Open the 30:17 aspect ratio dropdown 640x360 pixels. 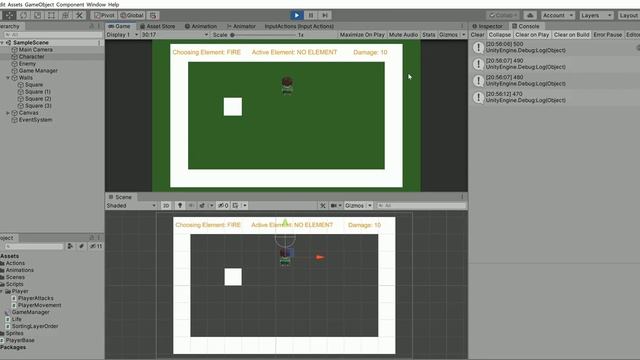pyautogui.click(x=175, y=35)
